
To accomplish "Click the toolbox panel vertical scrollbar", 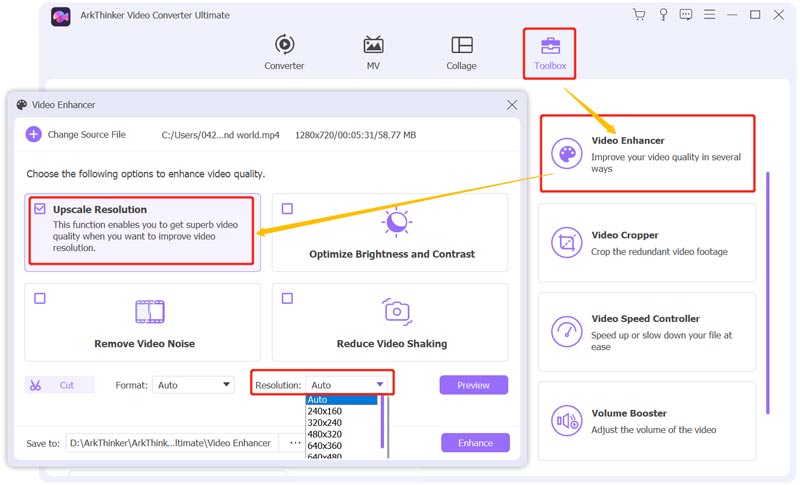I will tap(767, 293).
